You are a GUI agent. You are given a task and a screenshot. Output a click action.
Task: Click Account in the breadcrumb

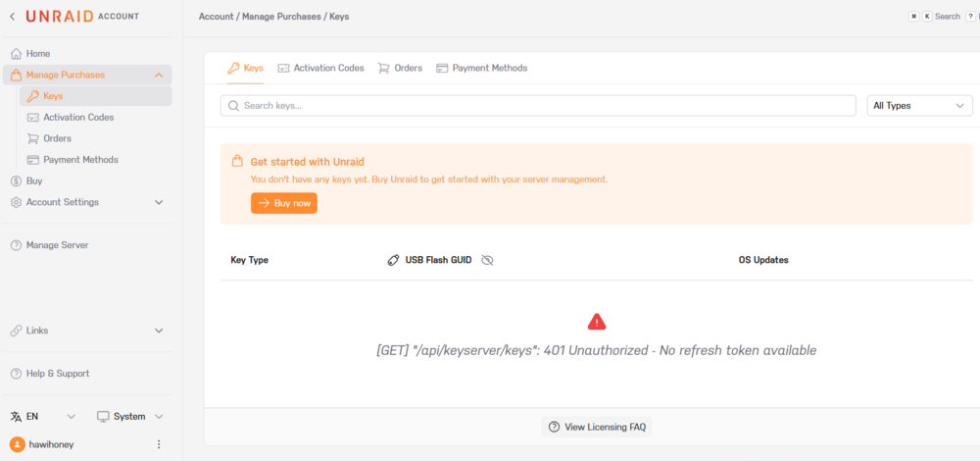click(x=216, y=17)
